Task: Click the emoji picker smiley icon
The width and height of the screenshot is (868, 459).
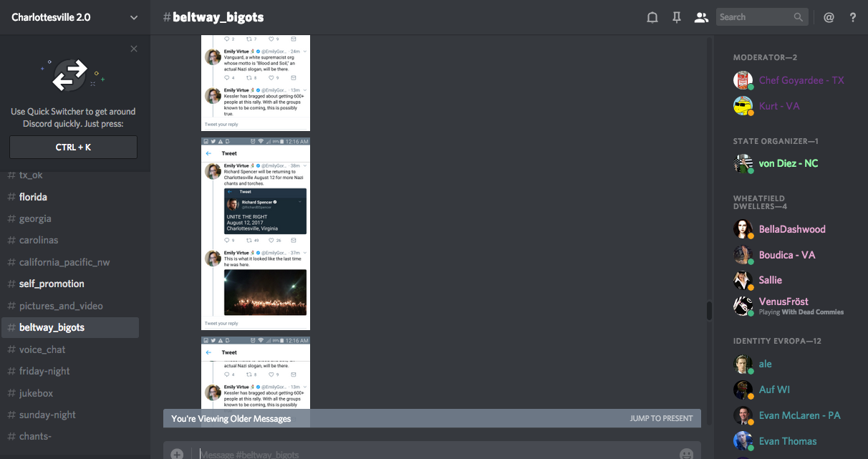Action: (x=686, y=454)
